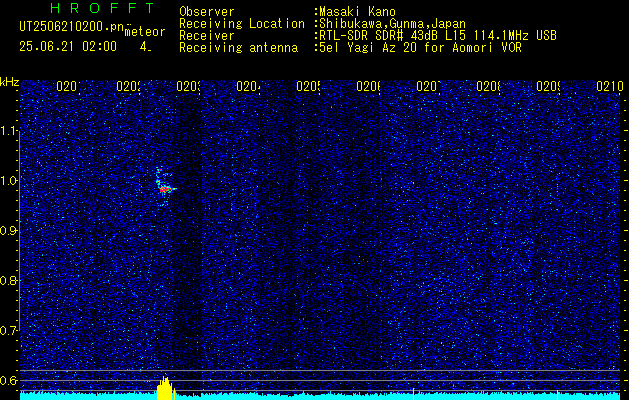Select the file name UT2506210200.pn

click(x=72, y=27)
